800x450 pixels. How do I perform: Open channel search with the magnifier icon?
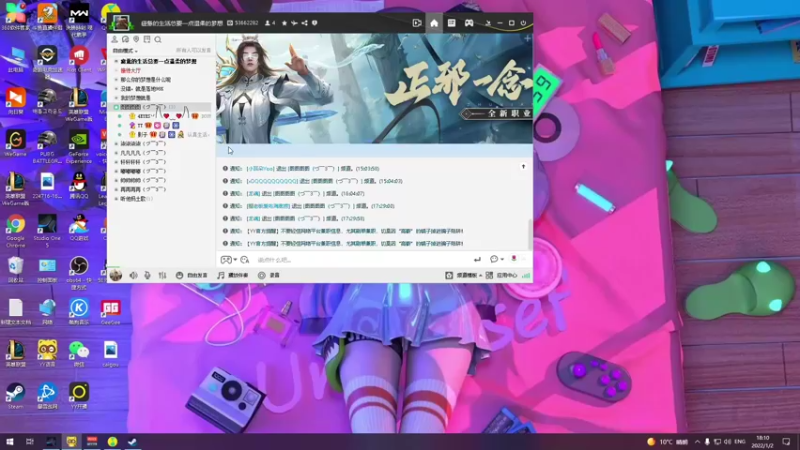click(x=158, y=39)
